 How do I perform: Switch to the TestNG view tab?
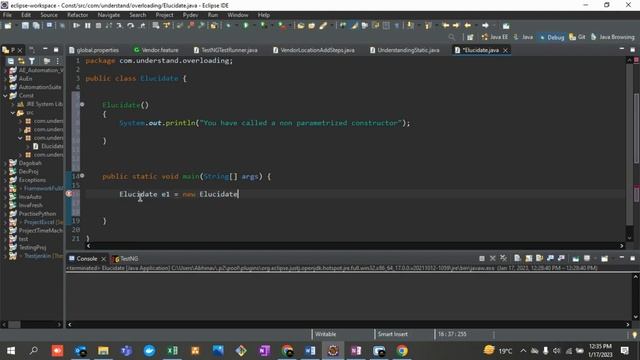tap(126, 259)
